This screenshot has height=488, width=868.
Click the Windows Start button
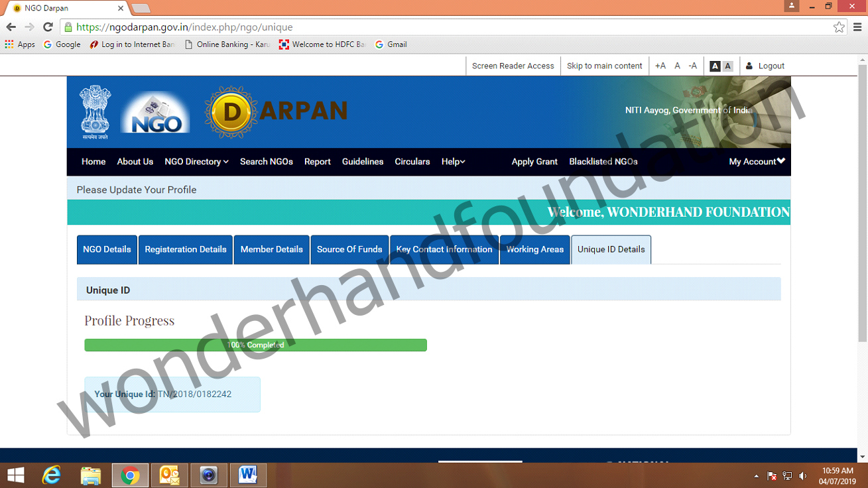pyautogui.click(x=15, y=475)
